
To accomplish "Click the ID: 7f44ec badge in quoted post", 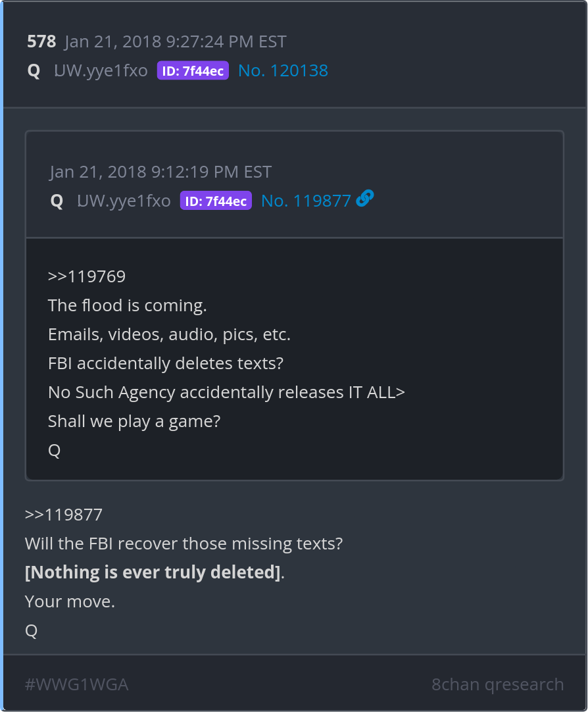I will pyautogui.click(x=216, y=201).
